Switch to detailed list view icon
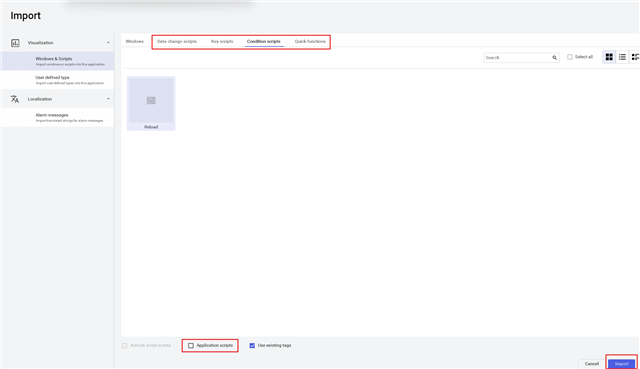Image resolution: width=640 pixels, height=369 pixels. tap(635, 57)
